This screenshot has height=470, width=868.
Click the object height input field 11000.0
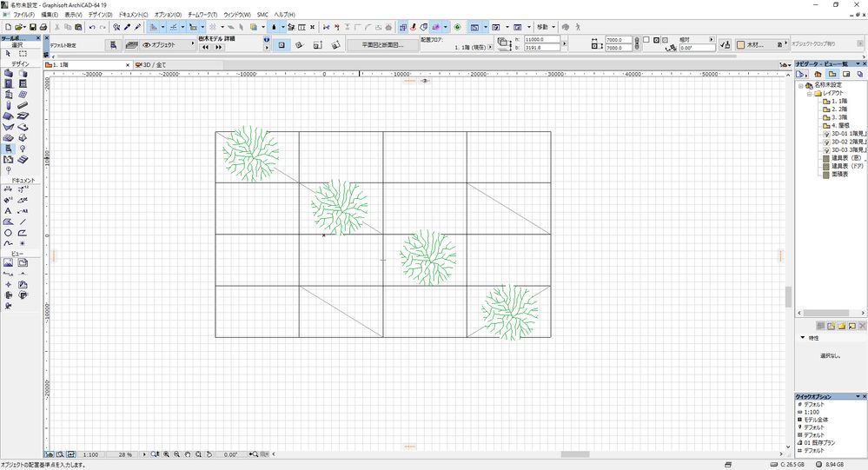pos(542,39)
